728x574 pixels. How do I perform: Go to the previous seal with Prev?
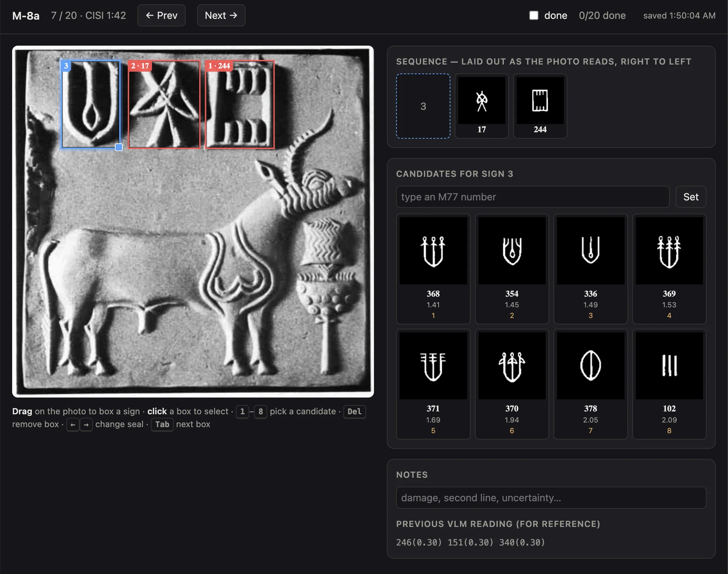coord(161,15)
